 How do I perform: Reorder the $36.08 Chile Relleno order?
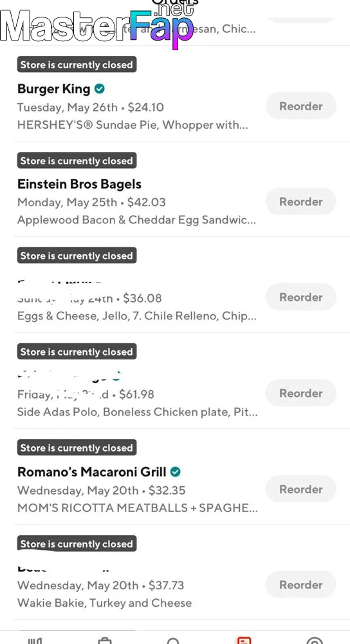pyautogui.click(x=300, y=297)
